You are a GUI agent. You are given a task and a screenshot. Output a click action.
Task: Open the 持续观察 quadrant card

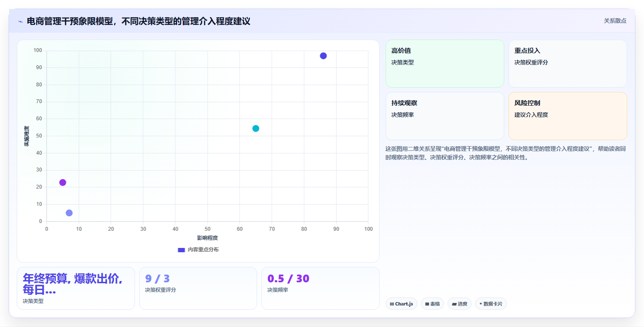445,116
